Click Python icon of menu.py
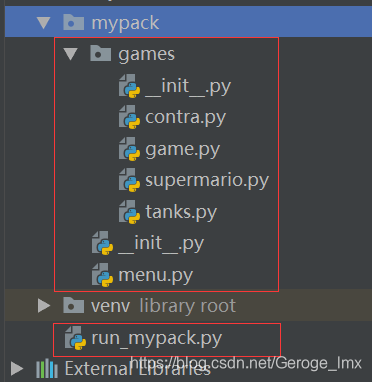Screen dimensions: 372x382 [103, 275]
